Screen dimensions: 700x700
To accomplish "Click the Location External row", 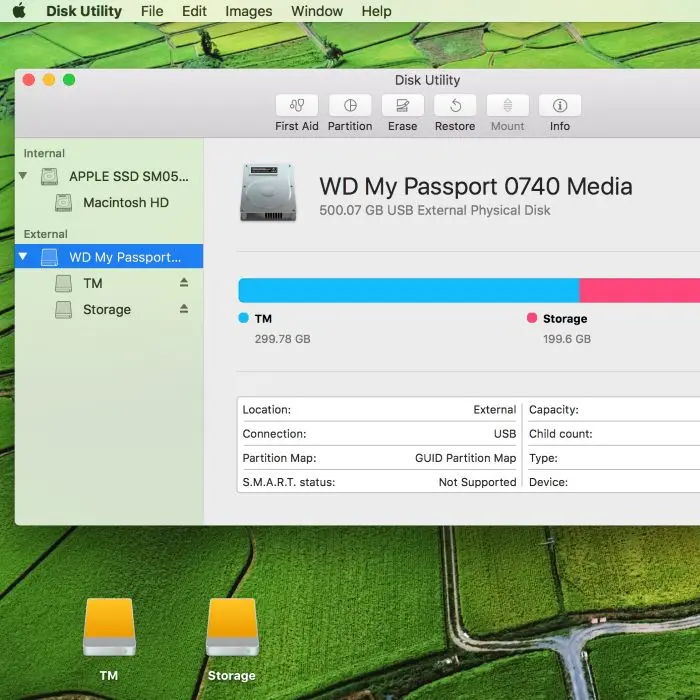I will 379,409.
